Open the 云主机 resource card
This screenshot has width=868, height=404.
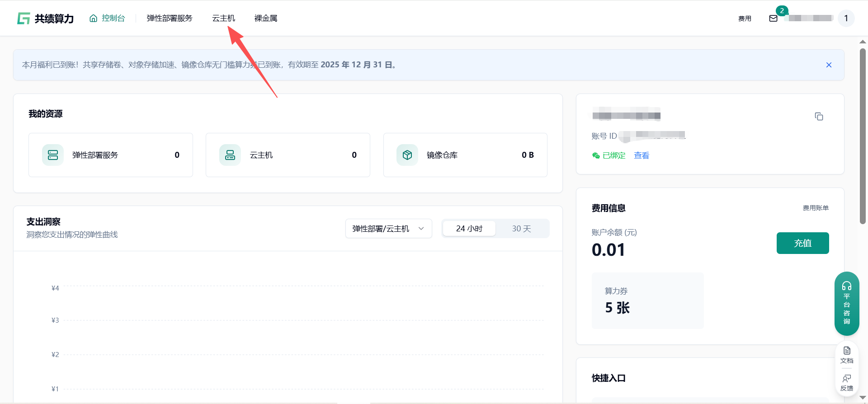pyautogui.click(x=288, y=155)
